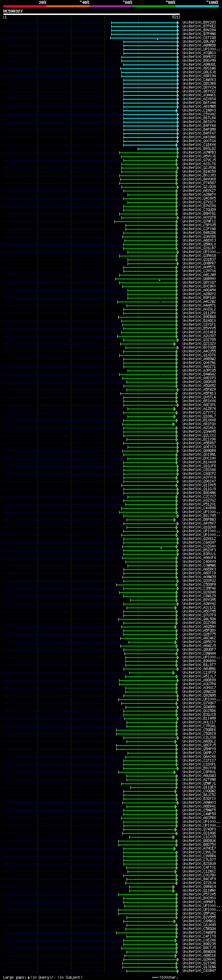Image resolution: width=222 pixels, height=980 pixels.
Task: Select hit label UniRef100_A8IFQ0
Action: tap(199, 424)
